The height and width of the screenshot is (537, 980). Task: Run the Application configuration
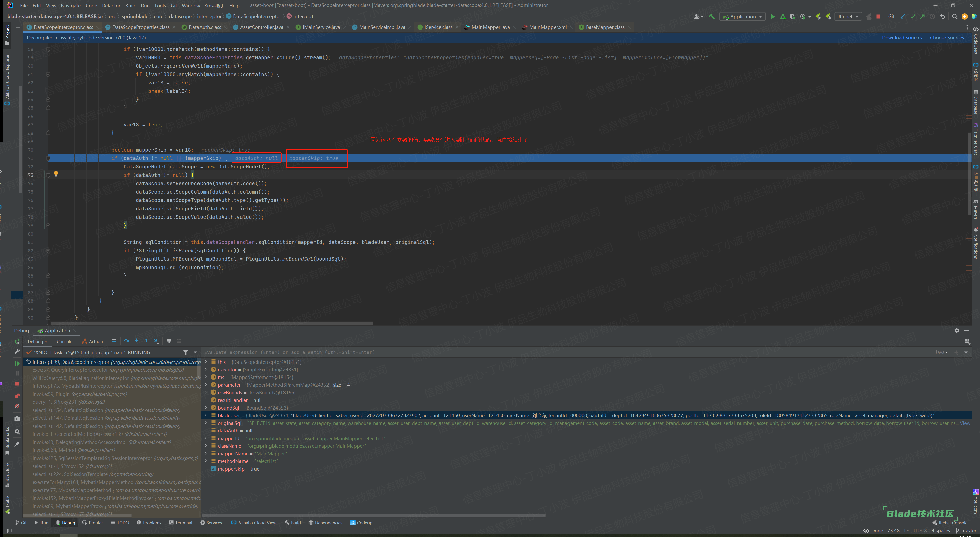pos(773,16)
